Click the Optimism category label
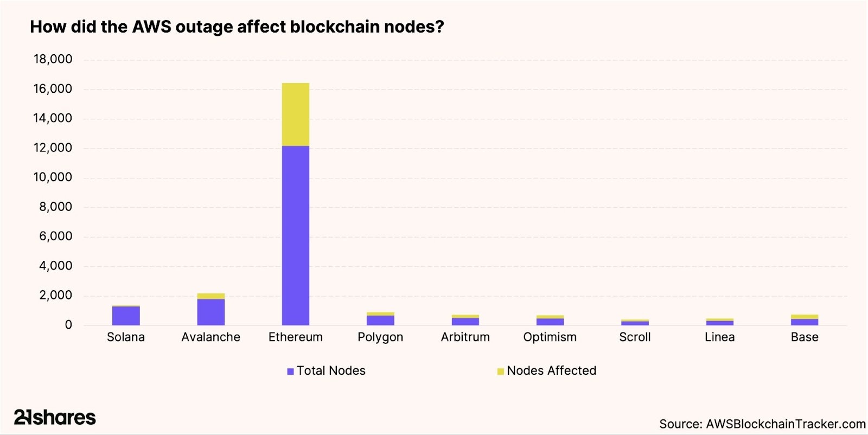This screenshot has width=868, height=435. click(550, 337)
